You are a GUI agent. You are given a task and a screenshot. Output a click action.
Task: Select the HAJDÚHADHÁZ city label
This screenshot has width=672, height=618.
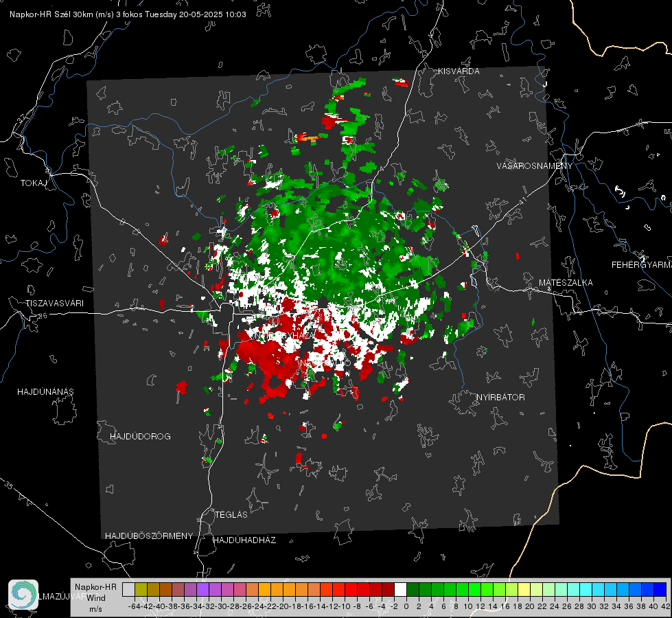[244, 540]
